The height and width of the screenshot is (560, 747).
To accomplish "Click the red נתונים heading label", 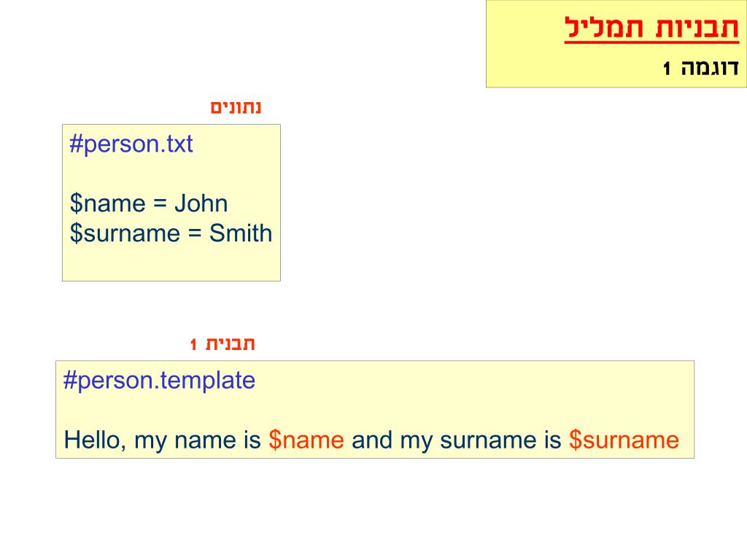I will pos(236,106).
